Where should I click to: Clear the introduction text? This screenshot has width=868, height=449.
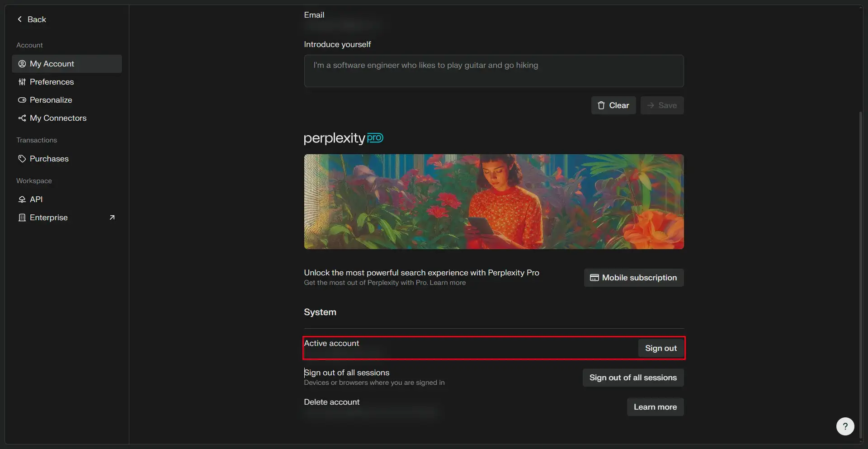coord(613,105)
